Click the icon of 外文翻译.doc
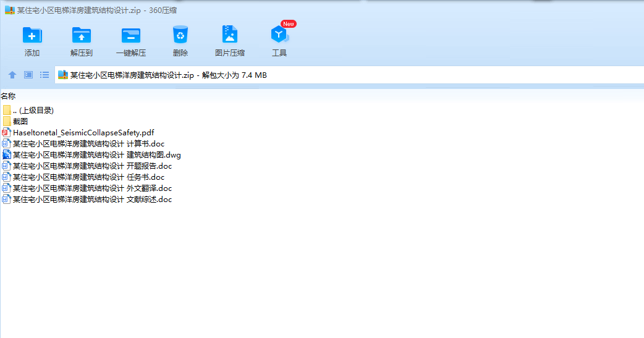Screen dimensions: 644x338 6,188
